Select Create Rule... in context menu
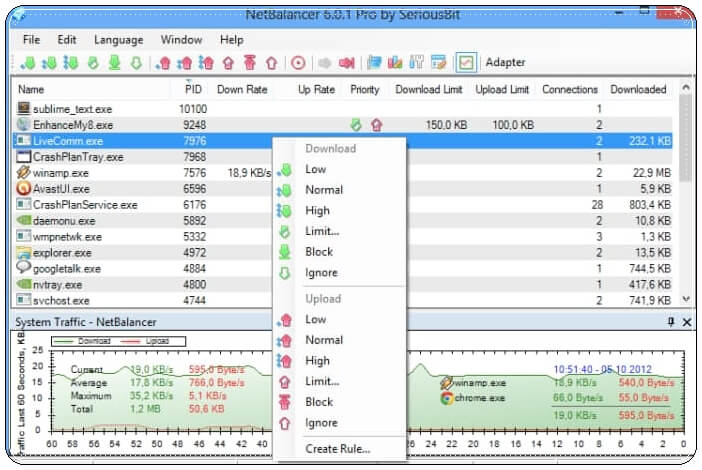 (x=340, y=449)
